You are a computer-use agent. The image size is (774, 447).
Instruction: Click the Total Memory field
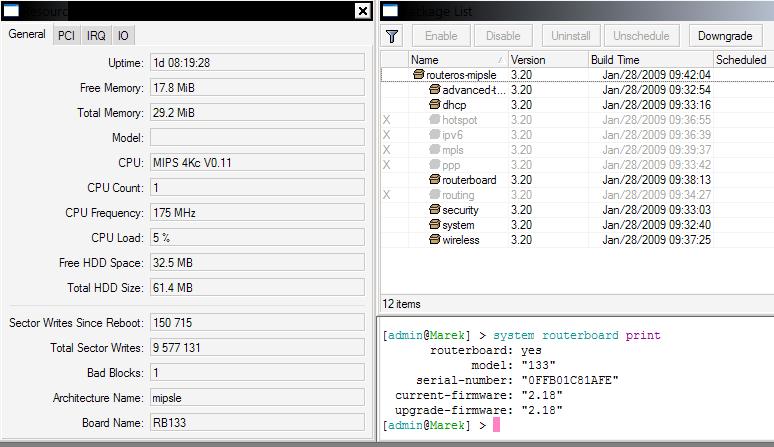pyautogui.click(x=257, y=112)
